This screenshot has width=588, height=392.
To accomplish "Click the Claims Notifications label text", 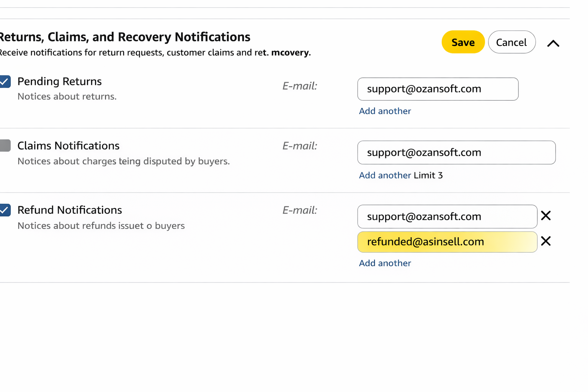I will coord(69,146).
